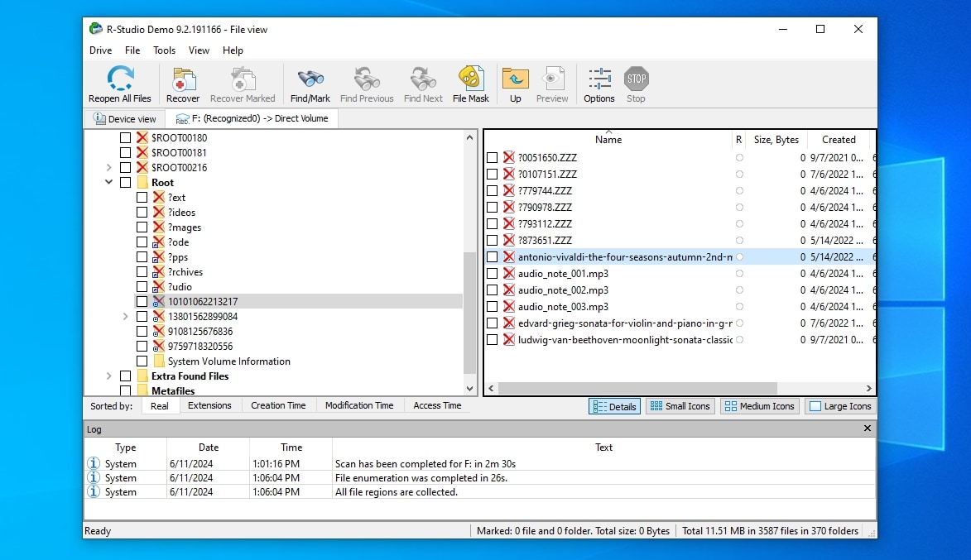Open the Help menu
The image size is (971, 560).
tap(233, 50)
